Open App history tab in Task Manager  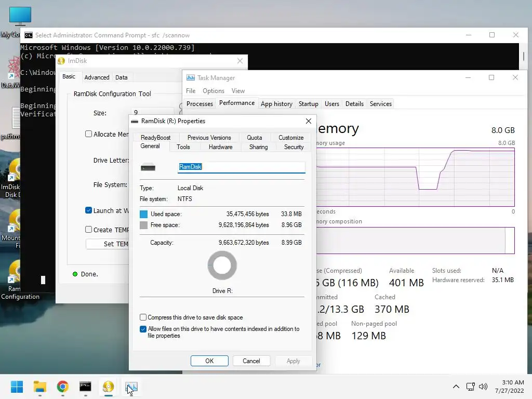(276, 104)
